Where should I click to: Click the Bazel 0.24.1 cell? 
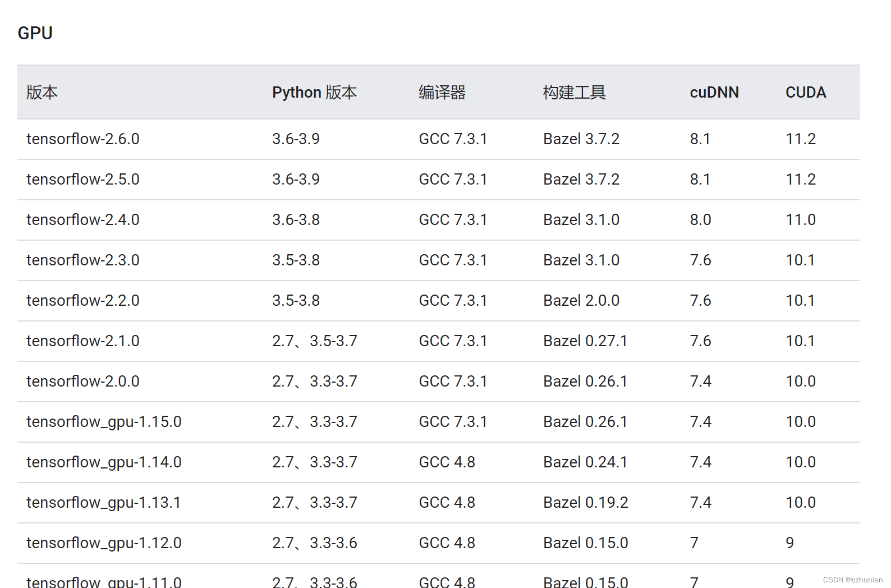[585, 462]
